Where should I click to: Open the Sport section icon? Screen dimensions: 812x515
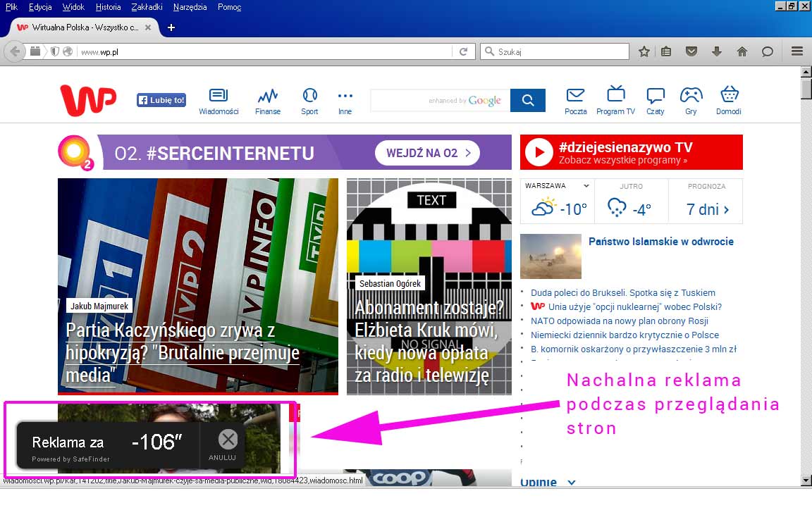pyautogui.click(x=309, y=101)
